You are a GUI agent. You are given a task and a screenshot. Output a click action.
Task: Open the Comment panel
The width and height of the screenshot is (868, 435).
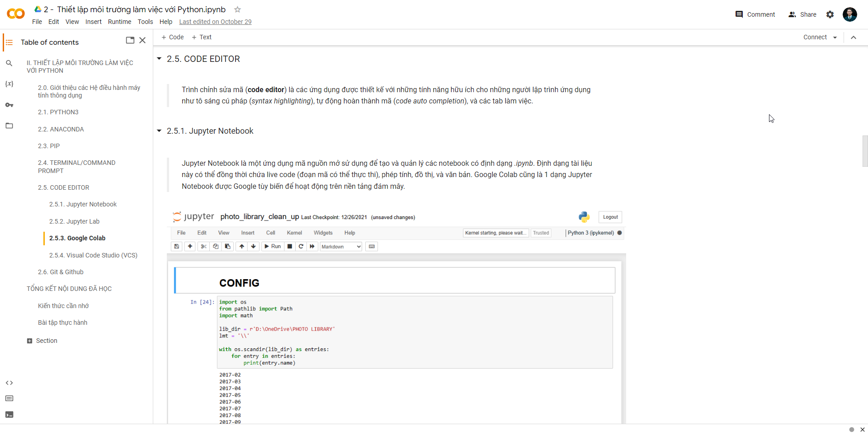click(x=755, y=14)
